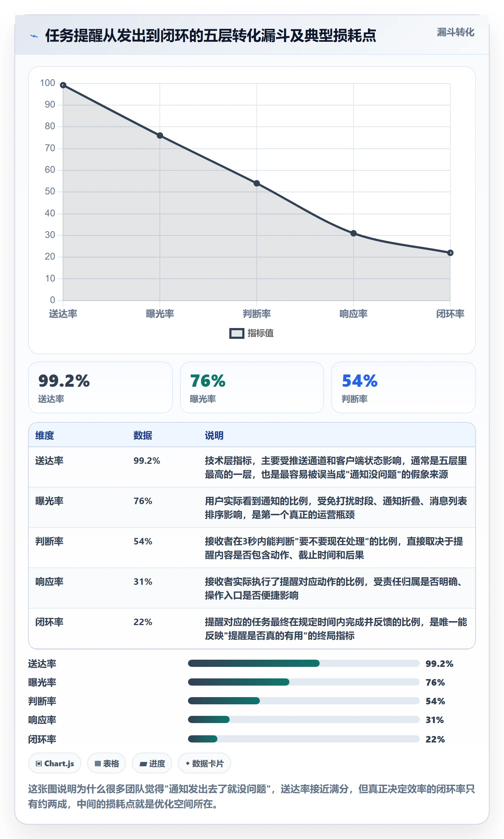Screen dimensions: 504x839
Task: Click the 31% cell in the table
Action: (x=143, y=582)
